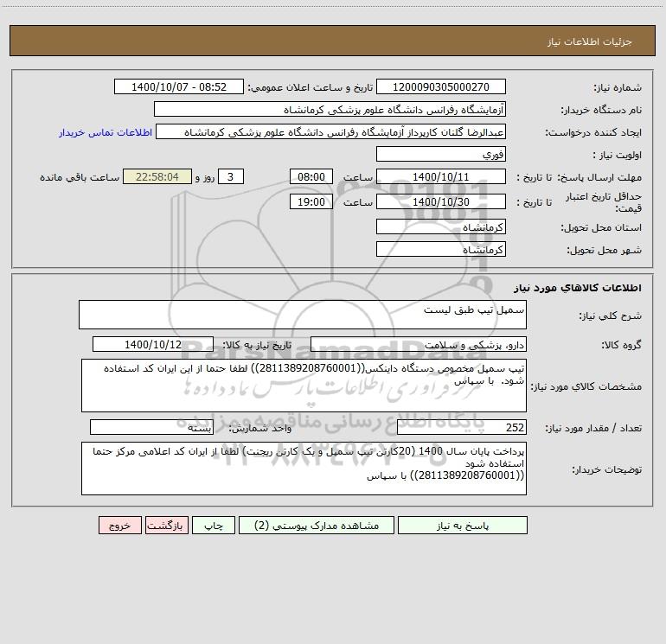Select the need number field 1200090305000270

pyautogui.click(x=441, y=86)
